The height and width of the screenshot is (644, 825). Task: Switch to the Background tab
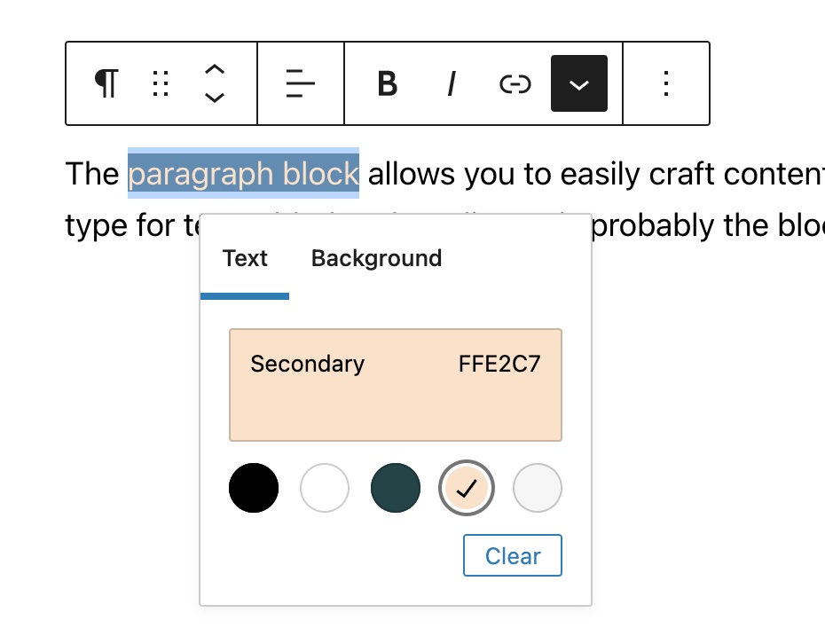tap(375, 258)
